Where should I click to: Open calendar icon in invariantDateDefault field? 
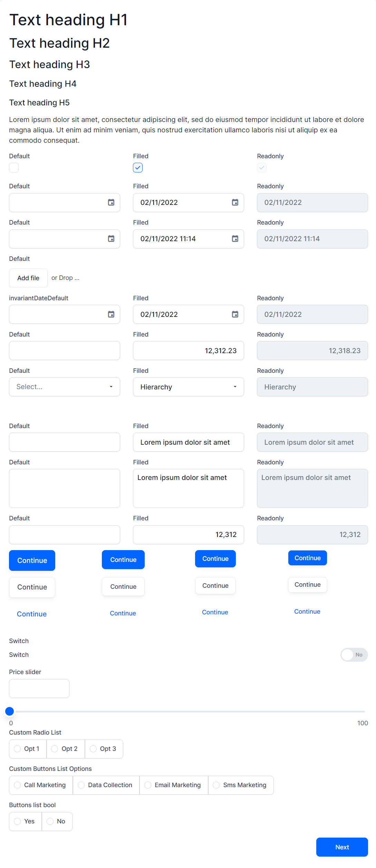click(x=111, y=314)
